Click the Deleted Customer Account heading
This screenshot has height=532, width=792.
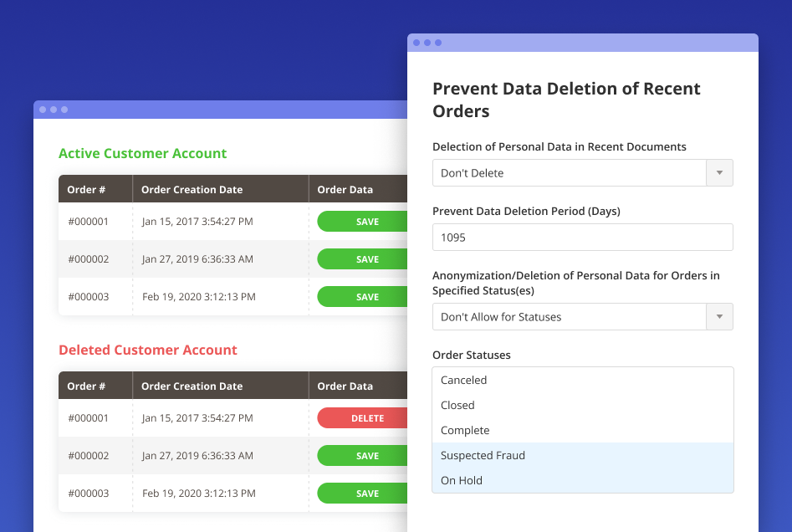click(148, 350)
